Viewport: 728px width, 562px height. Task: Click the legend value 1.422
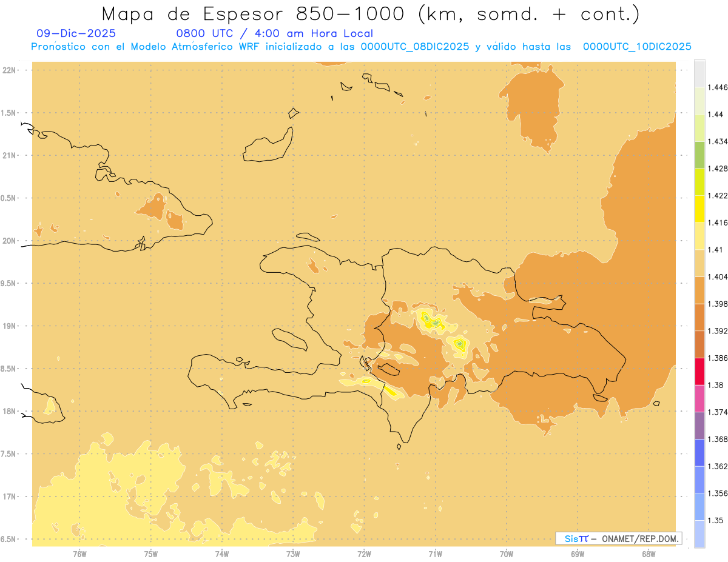tap(718, 195)
